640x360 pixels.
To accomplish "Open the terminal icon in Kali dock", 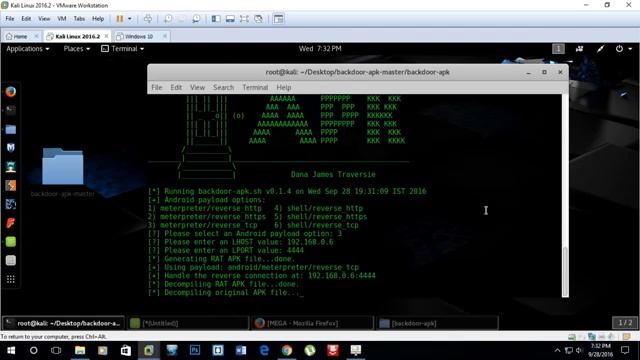I will [x=11, y=110].
